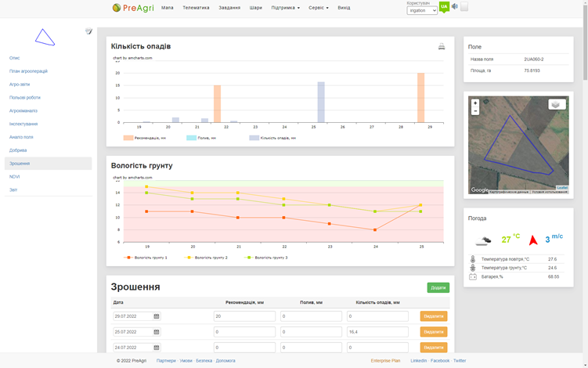Viewport: 588px width, 368px height.
Task: Click the green Додати button
Action: tap(438, 287)
